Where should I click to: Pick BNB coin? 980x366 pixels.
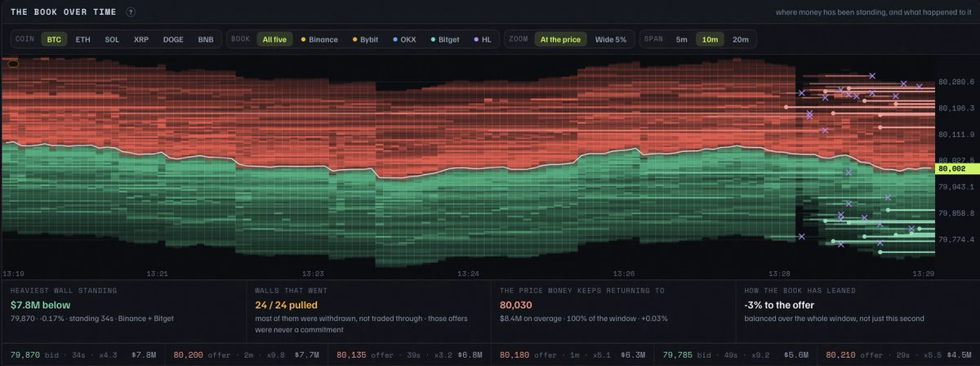click(x=206, y=39)
